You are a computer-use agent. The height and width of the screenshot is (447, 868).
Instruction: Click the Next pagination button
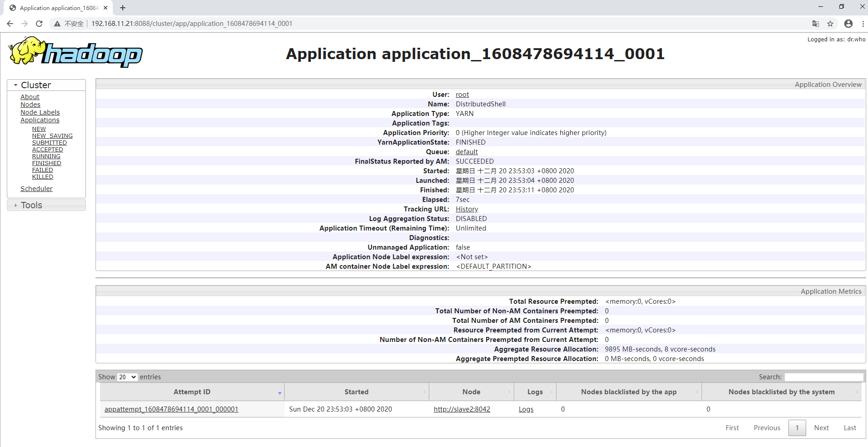click(x=821, y=427)
